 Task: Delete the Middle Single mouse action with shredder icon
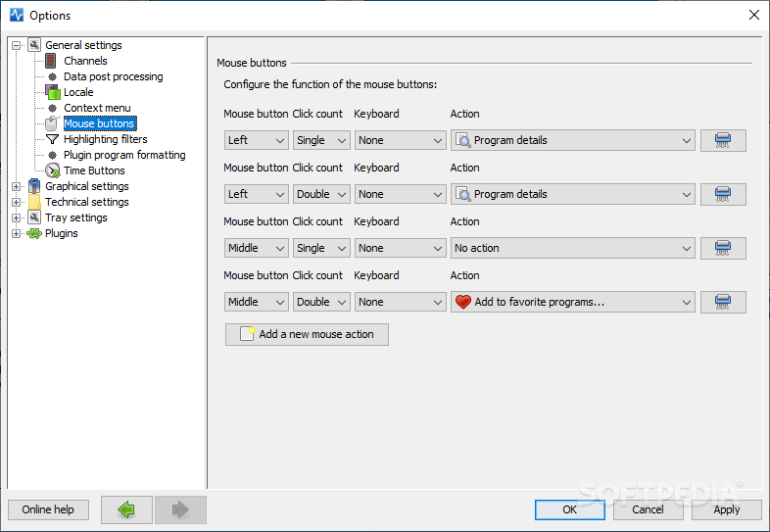click(723, 248)
